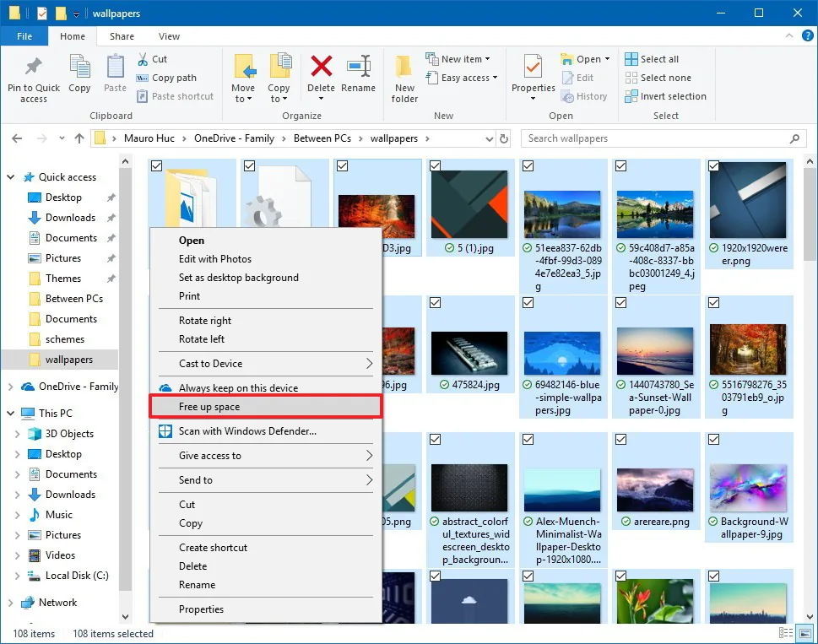818x644 pixels.
Task: Click Between PCs in address path
Action: [x=322, y=138]
